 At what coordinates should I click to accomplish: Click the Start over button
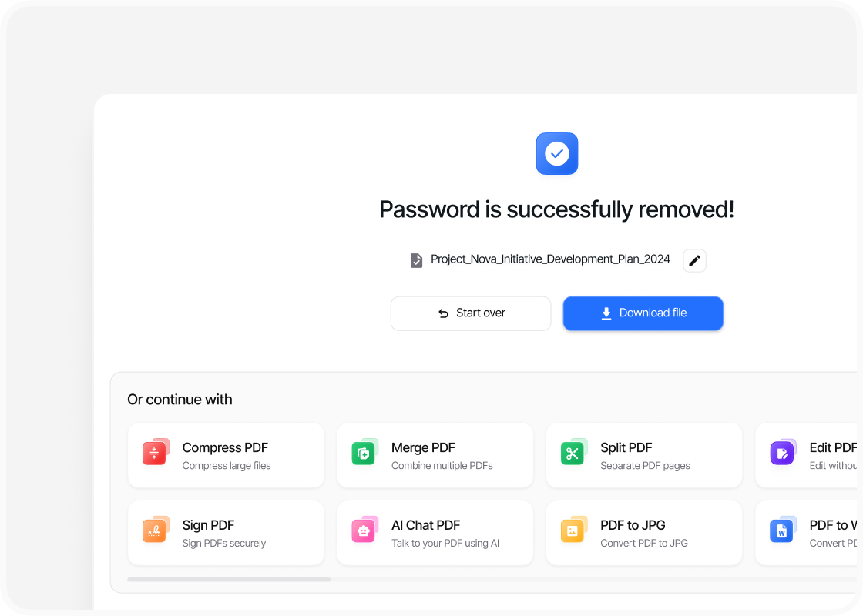tap(471, 313)
